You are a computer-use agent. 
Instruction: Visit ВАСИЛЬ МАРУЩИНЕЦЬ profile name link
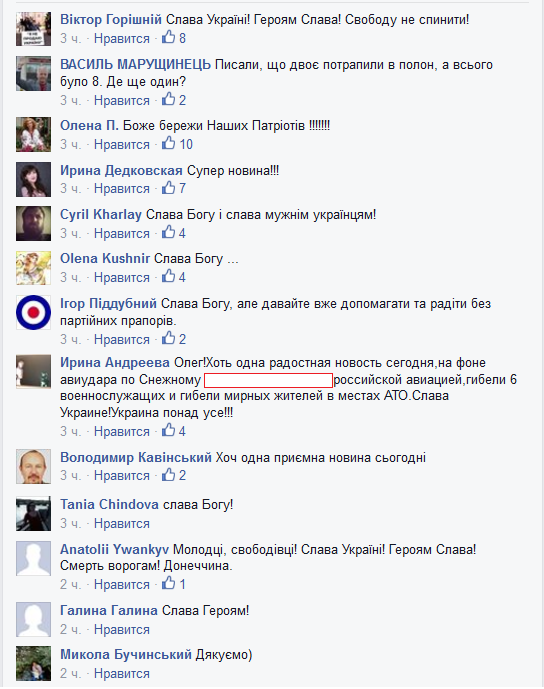point(135,65)
